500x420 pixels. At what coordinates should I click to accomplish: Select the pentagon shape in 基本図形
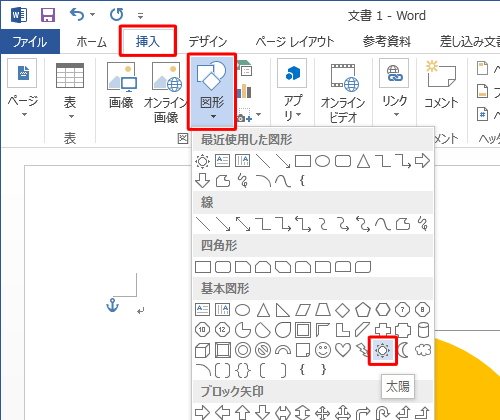click(363, 310)
